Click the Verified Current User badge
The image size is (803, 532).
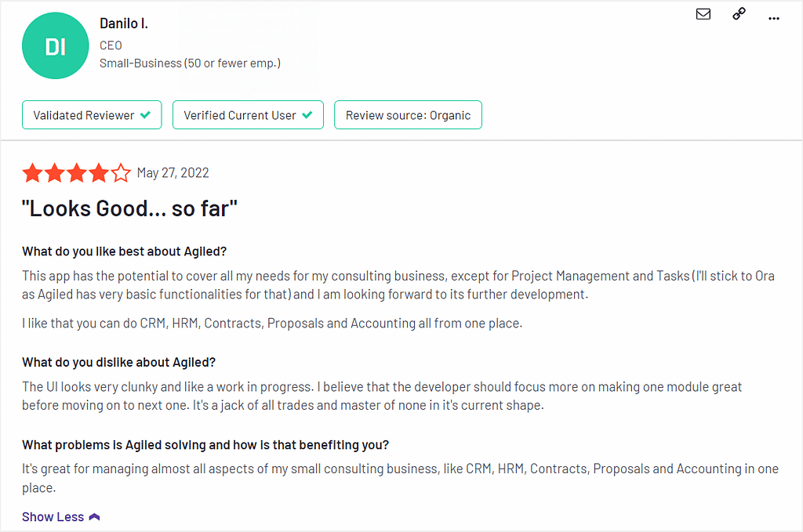pyautogui.click(x=248, y=115)
